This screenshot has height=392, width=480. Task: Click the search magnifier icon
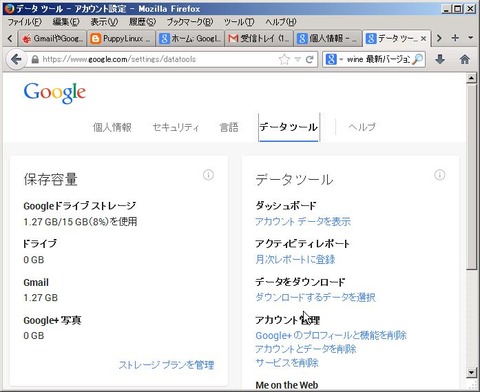tap(417, 59)
